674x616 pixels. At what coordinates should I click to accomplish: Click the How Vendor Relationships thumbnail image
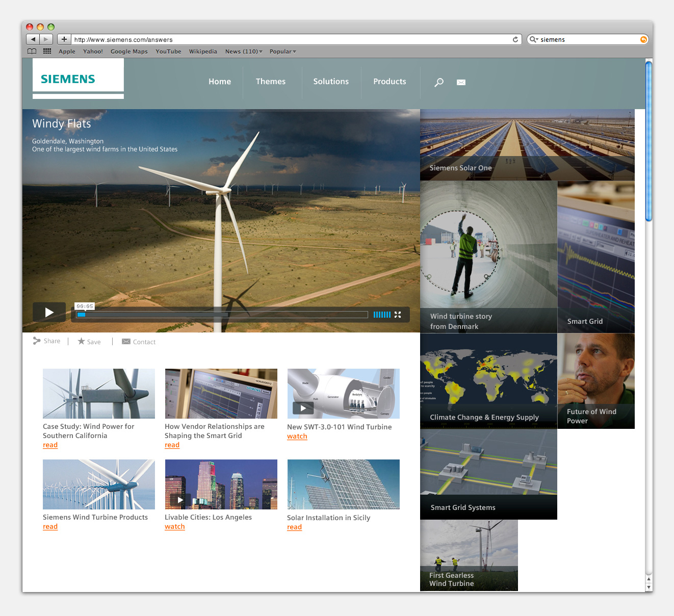221,394
